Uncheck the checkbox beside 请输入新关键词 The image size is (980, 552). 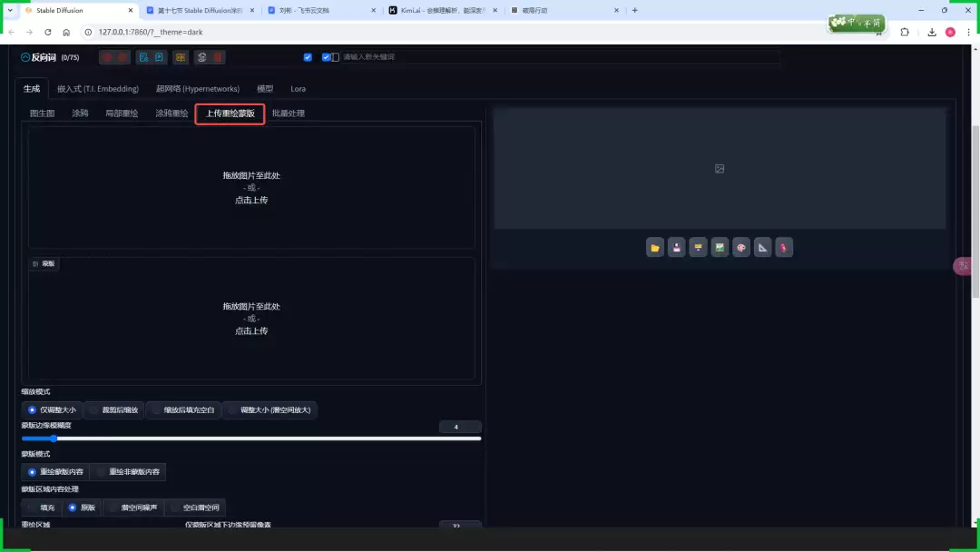click(x=327, y=56)
